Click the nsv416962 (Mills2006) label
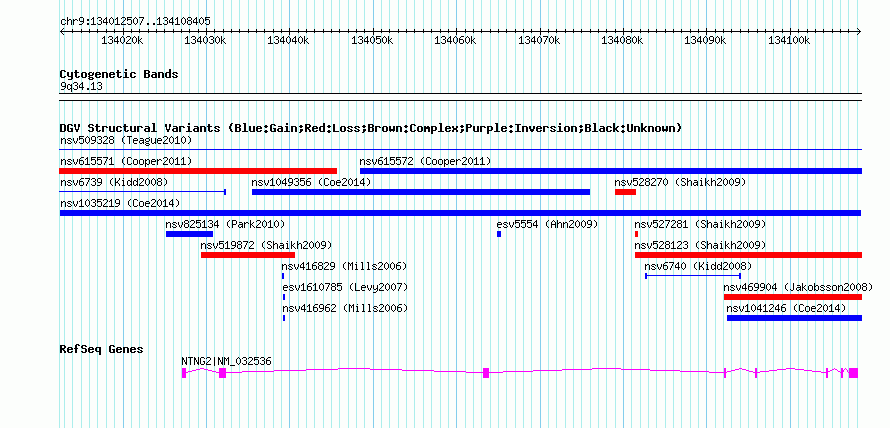The image size is (890, 428). coord(345,308)
